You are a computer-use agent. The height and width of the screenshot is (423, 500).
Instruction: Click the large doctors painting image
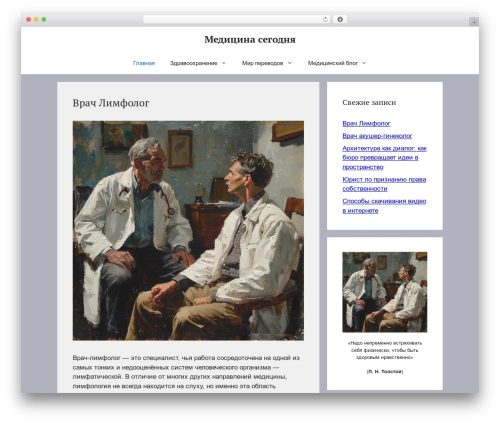[x=188, y=230]
